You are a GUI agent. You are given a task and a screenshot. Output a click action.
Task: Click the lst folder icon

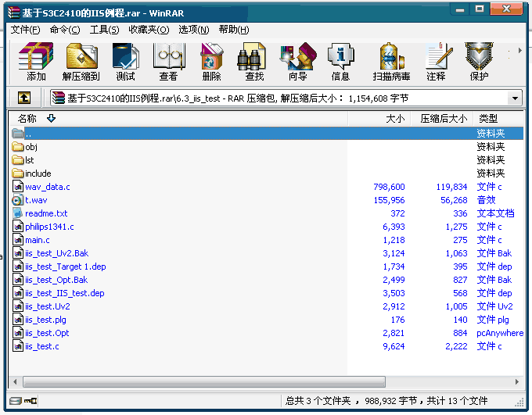coord(18,160)
